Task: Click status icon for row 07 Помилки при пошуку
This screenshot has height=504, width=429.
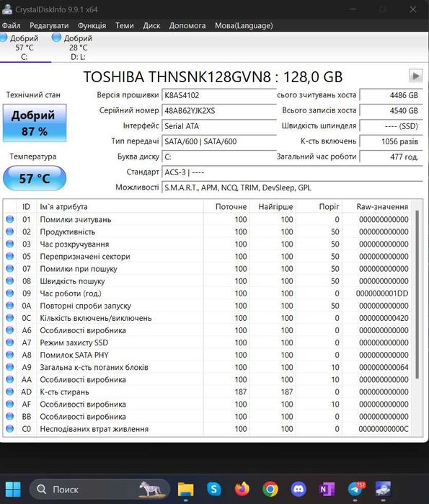Action: tap(9, 268)
